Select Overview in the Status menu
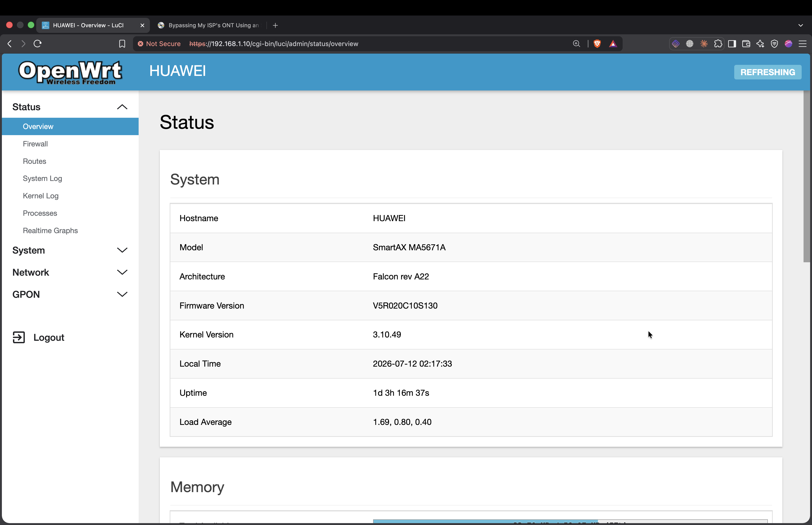Screen dimensions: 812x525 70,126
